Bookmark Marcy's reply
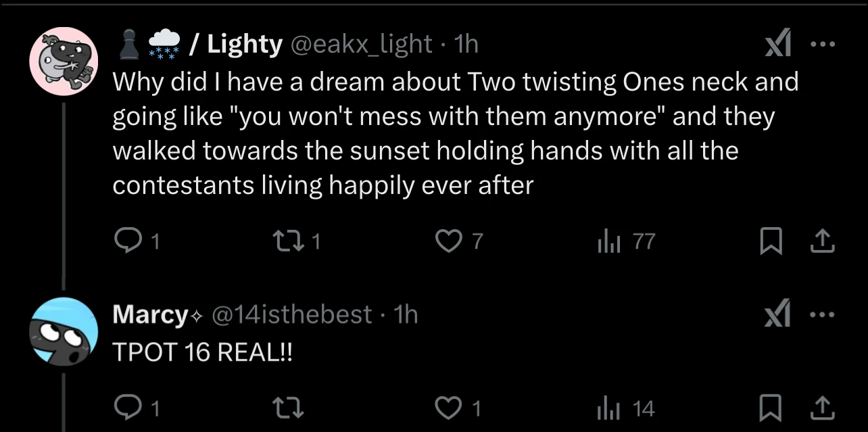Screen dimensions: 868x432 point(769,408)
